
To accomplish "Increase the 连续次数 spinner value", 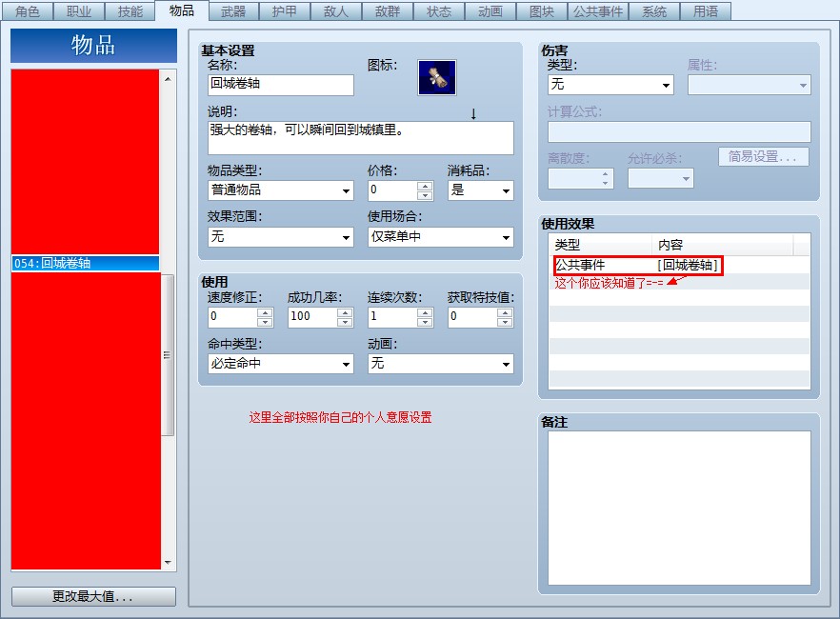I will pyautogui.click(x=425, y=312).
